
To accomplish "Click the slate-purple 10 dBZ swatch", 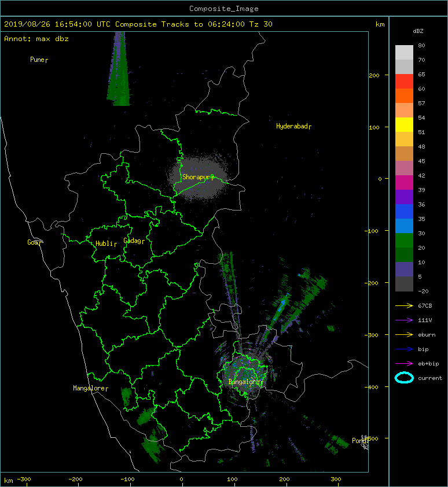I will [x=404, y=270].
